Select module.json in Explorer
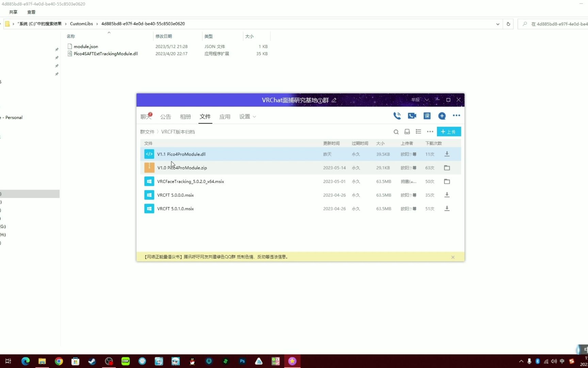Viewport: 588px width, 368px height. [86, 47]
